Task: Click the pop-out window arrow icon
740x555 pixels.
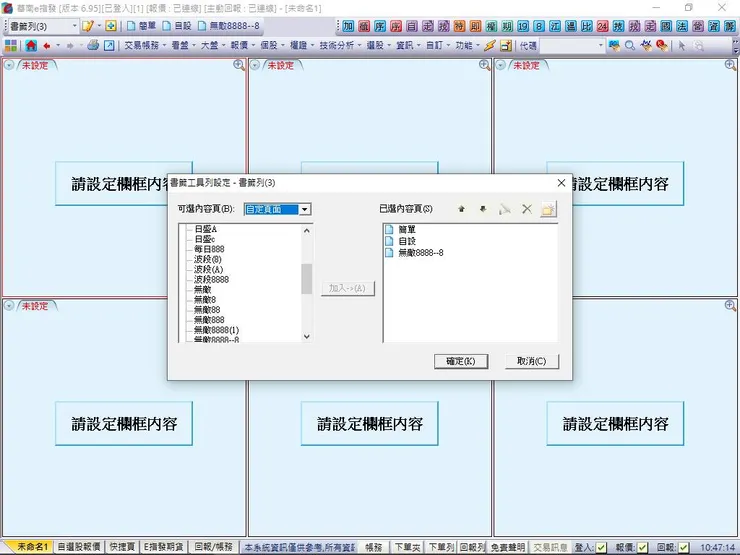Action: [109, 46]
